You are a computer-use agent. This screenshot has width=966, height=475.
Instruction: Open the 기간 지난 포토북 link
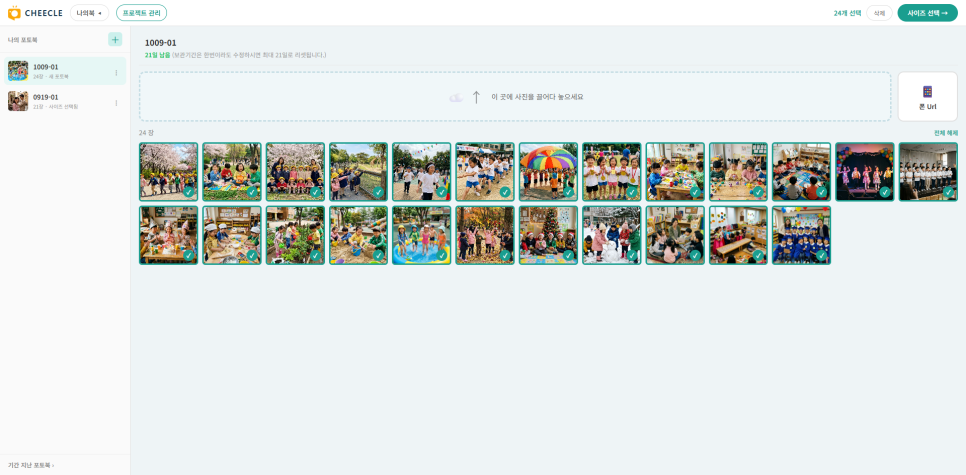pos(31,465)
